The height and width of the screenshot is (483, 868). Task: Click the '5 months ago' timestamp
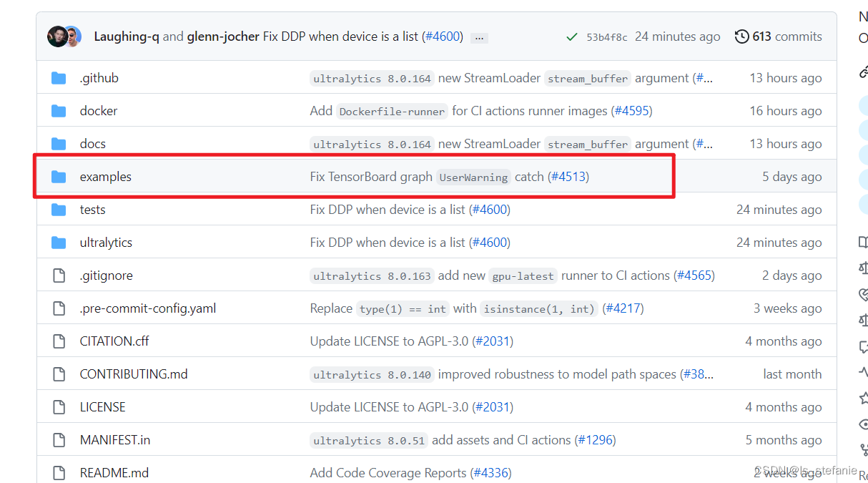(x=784, y=440)
